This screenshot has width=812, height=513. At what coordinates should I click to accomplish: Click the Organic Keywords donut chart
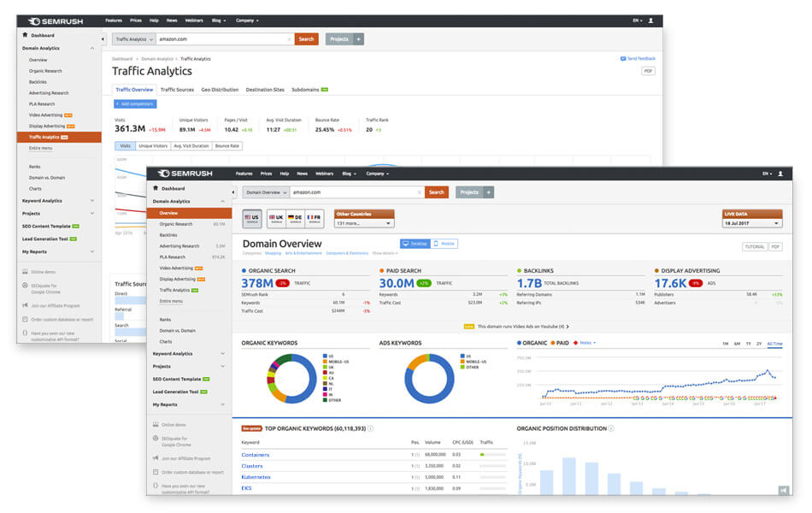coord(292,378)
